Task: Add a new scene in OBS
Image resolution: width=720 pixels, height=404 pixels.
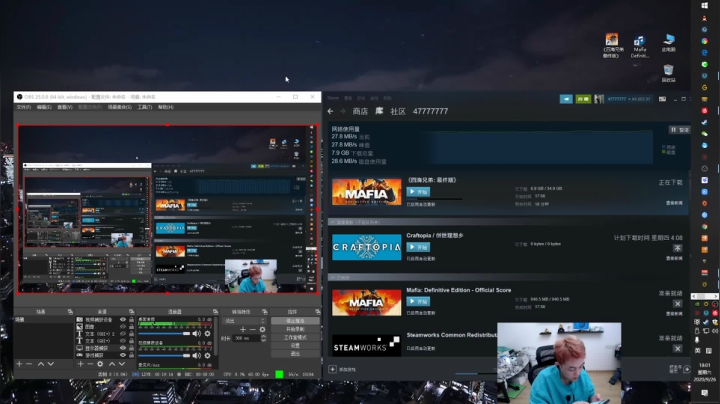Action: [x=19, y=364]
